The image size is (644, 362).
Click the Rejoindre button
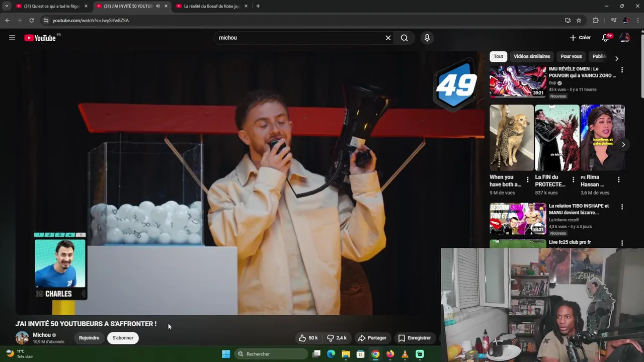[x=89, y=338]
